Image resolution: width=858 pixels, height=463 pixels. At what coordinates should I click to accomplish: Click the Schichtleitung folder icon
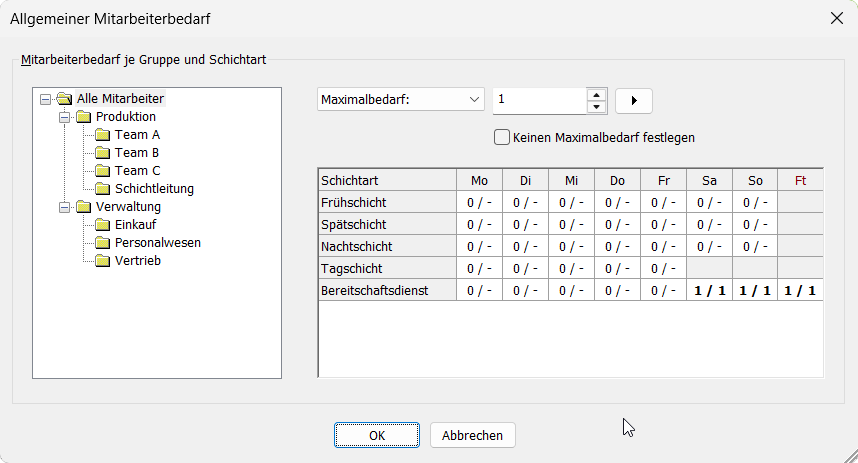tap(102, 189)
